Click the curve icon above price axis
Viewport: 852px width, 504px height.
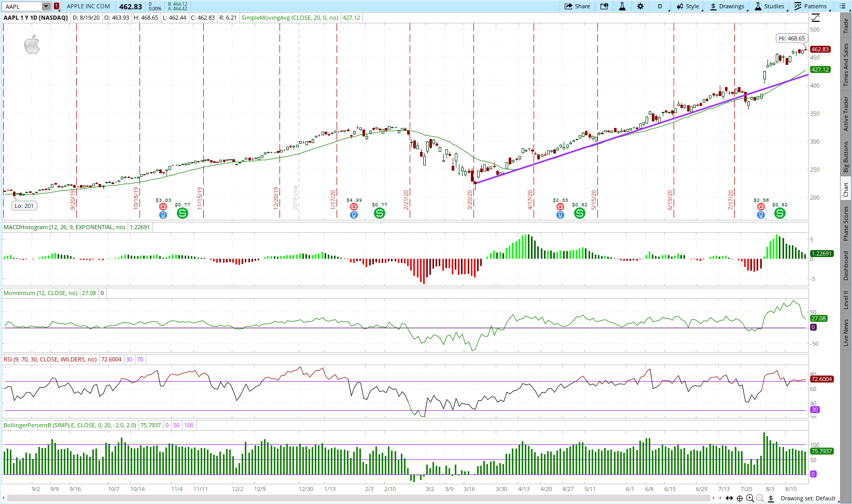[x=816, y=18]
